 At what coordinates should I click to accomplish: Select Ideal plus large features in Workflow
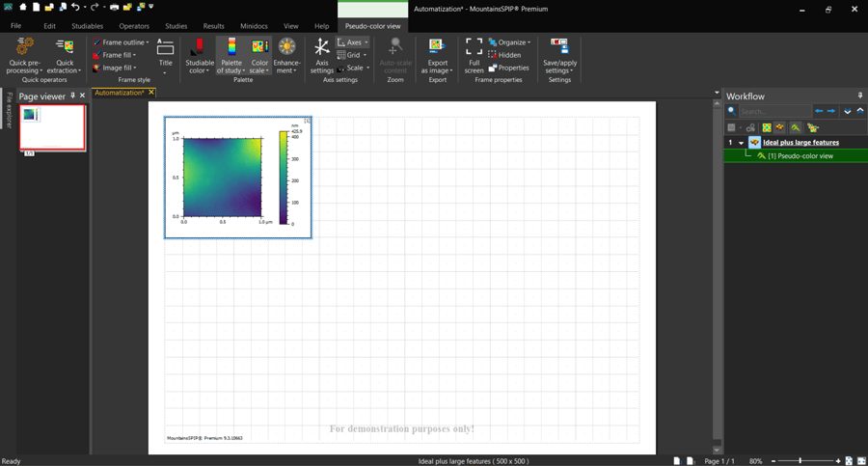coord(800,143)
